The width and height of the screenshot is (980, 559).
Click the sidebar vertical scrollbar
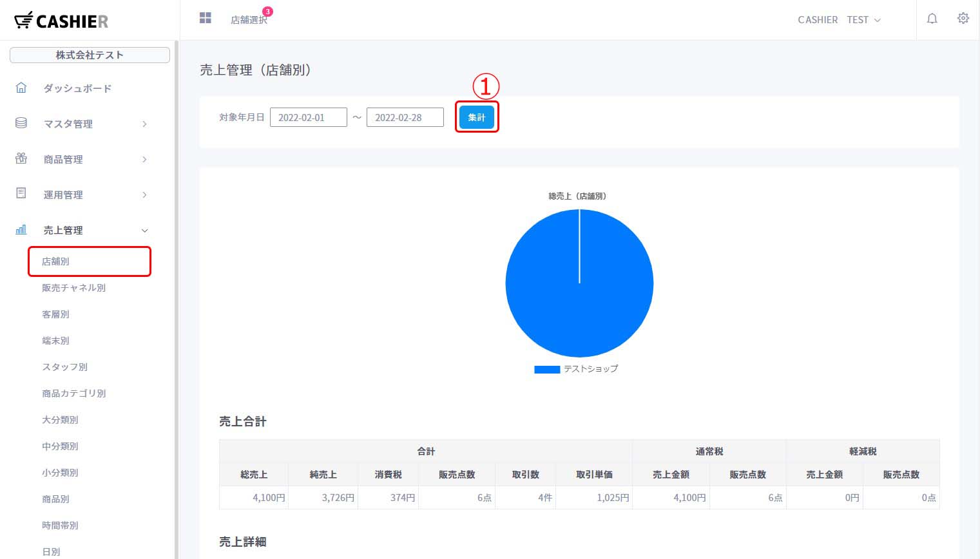tap(177, 299)
